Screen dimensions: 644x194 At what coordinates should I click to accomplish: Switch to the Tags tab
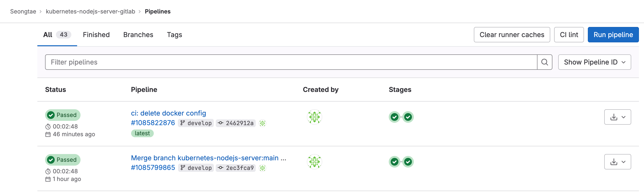pos(174,35)
